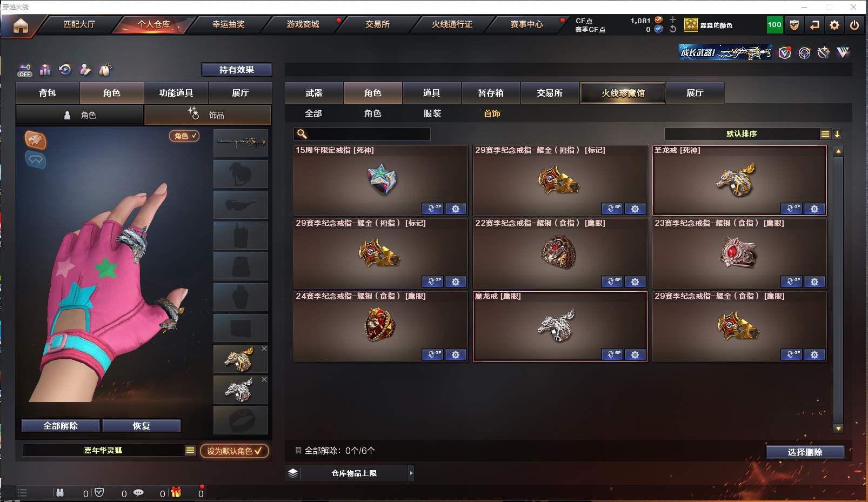
Task: Open the 嘉年华灵狐 character list menu
Action: 190,450
